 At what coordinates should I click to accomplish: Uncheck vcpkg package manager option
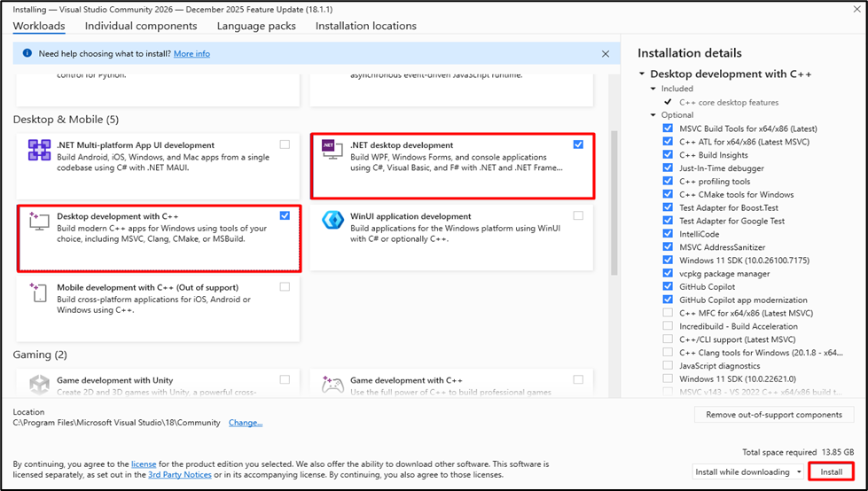[x=668, y=273]
